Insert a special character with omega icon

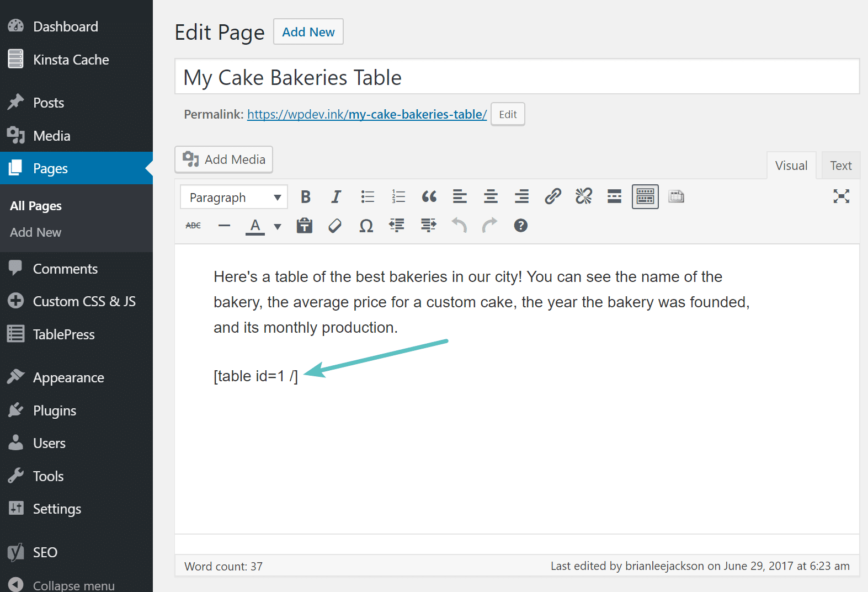pyautogui.click(x=366, y=226)
